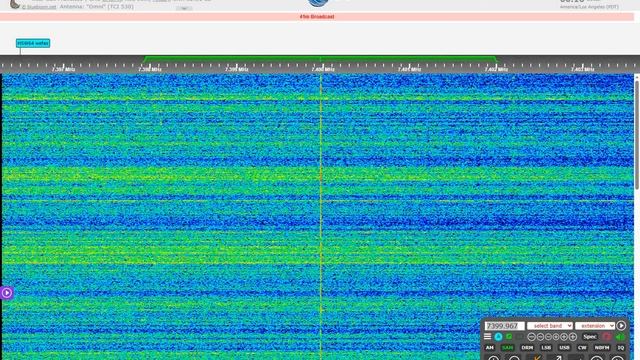Click the play-arrow circle beside extension dropdown

point(621,326)
